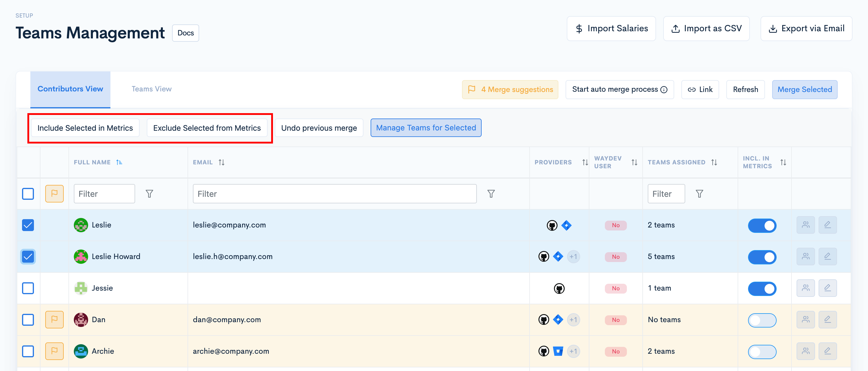Sort by Waydev User column
The height and width of the screenshot is (371, 868).
(x=634, y=162)
